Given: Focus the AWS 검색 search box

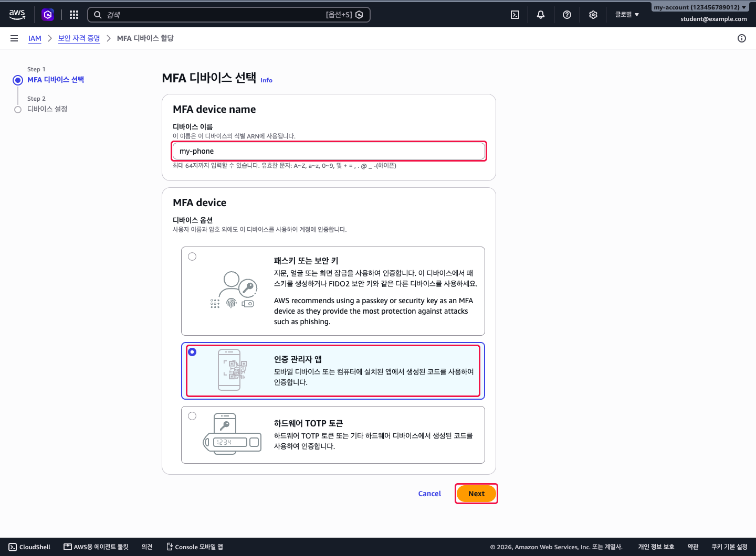Looking at the screenshot, I should [229, 15].
